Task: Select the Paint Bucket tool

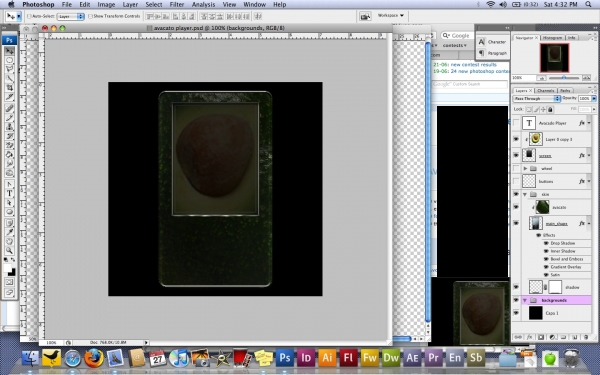Action: point(10,154)
